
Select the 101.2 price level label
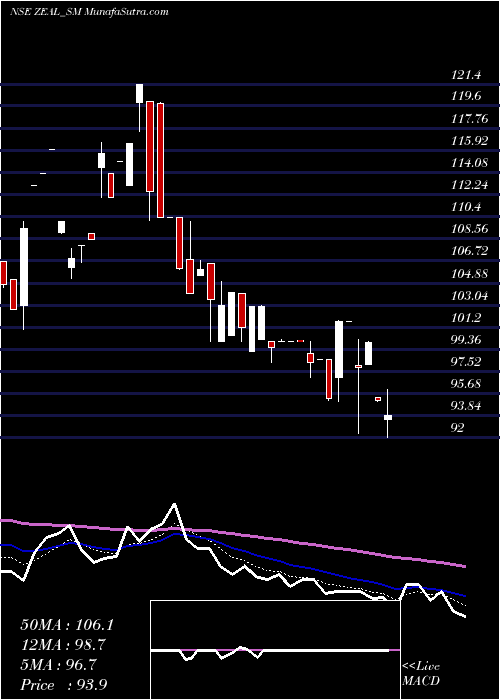coord(466,318)
